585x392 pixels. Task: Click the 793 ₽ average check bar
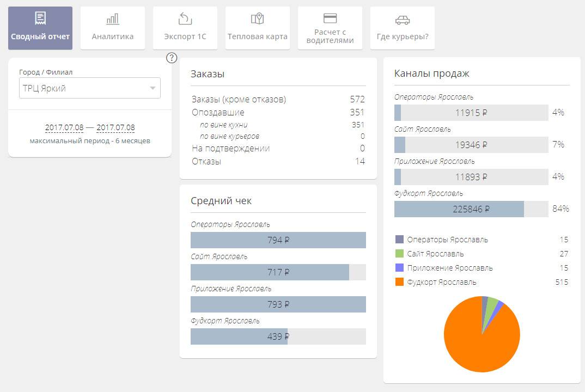[x=278, y=304]
